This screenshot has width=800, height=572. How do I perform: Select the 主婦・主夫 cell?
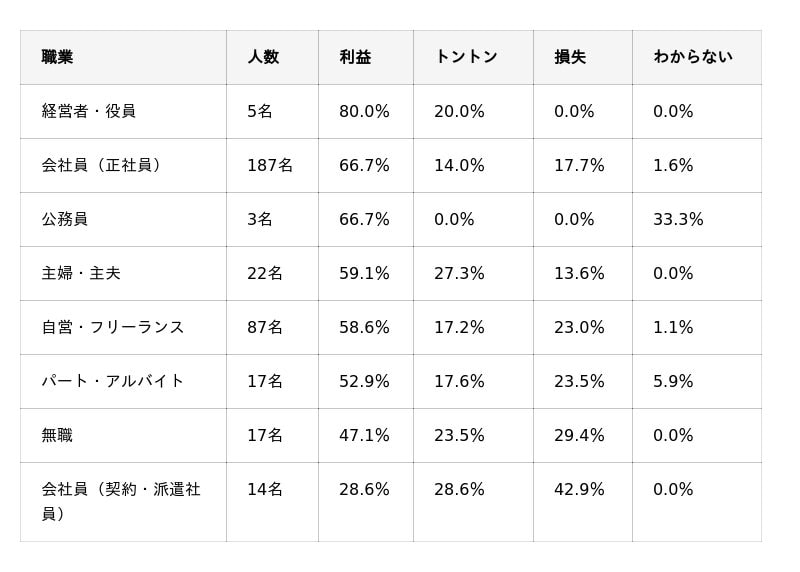click(80, 273)
